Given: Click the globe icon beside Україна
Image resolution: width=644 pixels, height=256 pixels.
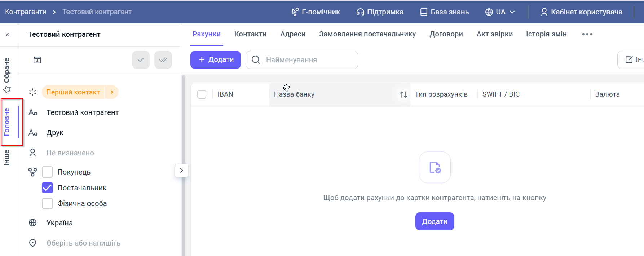Looking at the screenshot, I should [x=33, y=223].
